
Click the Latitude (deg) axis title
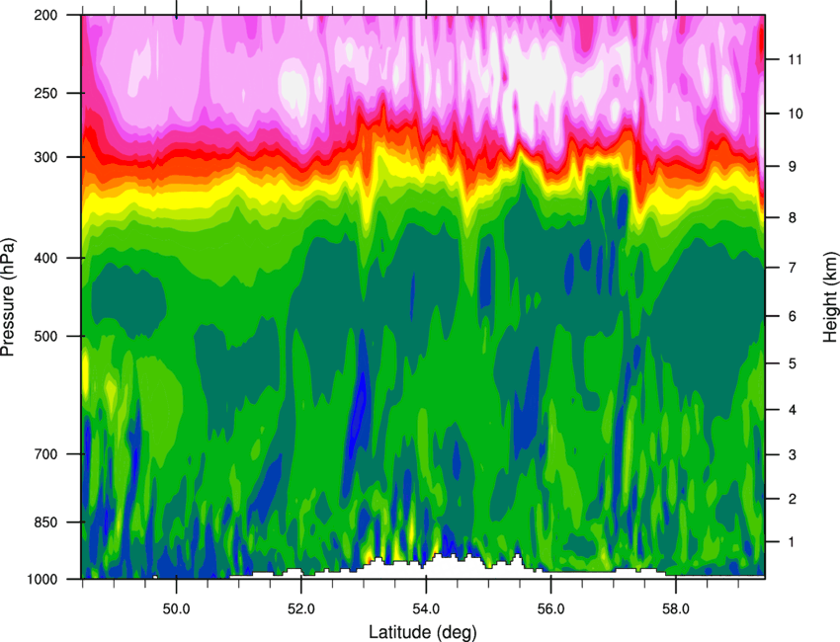click(x=423, y=632)
